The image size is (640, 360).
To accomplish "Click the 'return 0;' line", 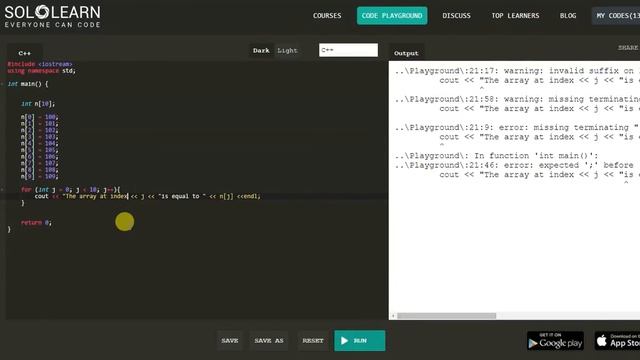I will tap(36, 222).
